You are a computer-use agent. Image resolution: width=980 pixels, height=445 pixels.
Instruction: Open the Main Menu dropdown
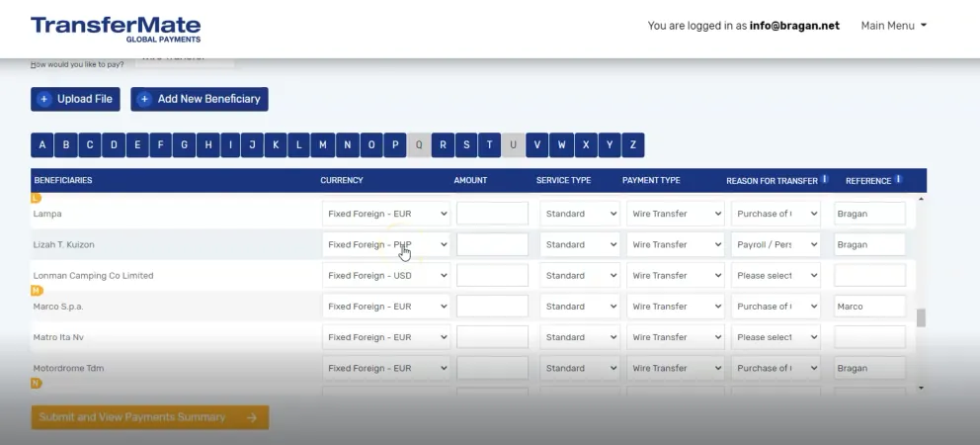tap(894, 26)
